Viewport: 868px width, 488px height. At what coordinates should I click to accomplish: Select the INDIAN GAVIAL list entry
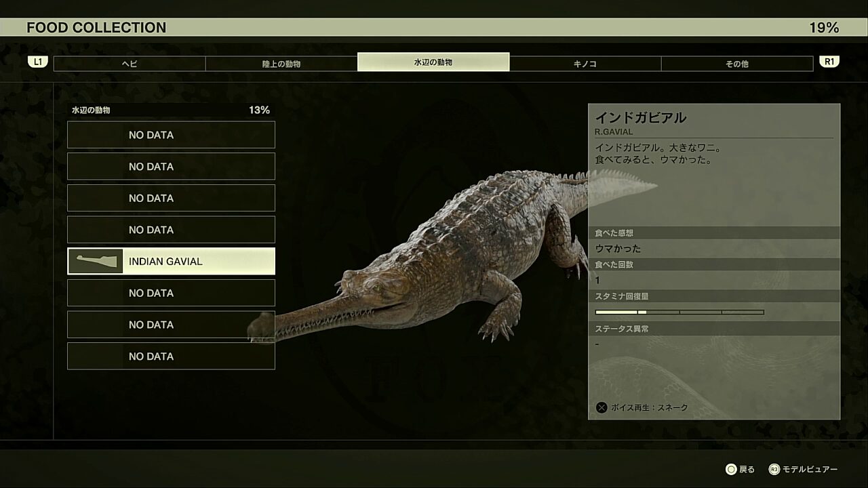[171, 261]
